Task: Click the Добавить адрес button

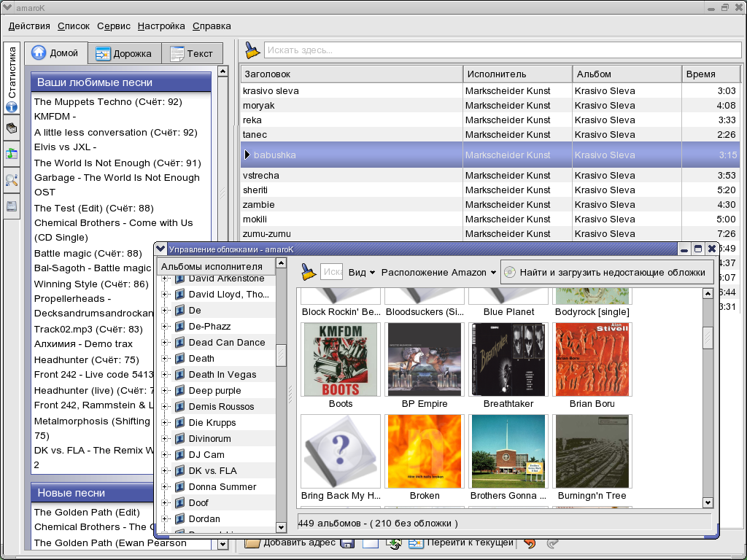Action: coord(291,542)
